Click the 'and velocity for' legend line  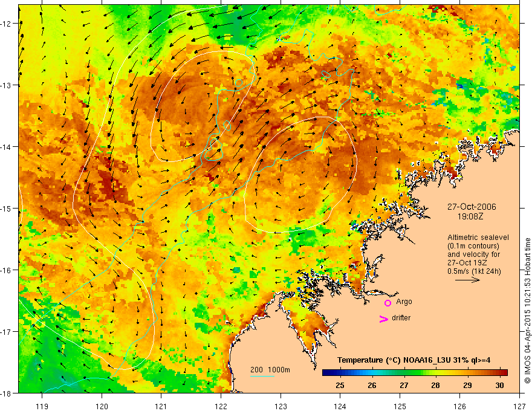tap(473, 254)
